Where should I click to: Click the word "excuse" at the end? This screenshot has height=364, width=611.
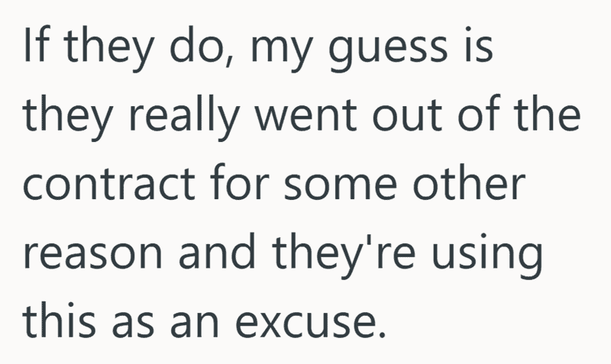[x=311, y=324]
